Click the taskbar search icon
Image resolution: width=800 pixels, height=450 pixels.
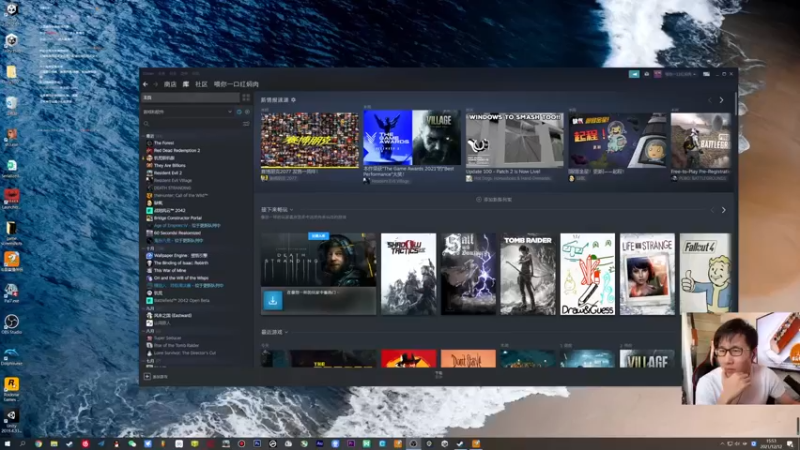[22, 444]
